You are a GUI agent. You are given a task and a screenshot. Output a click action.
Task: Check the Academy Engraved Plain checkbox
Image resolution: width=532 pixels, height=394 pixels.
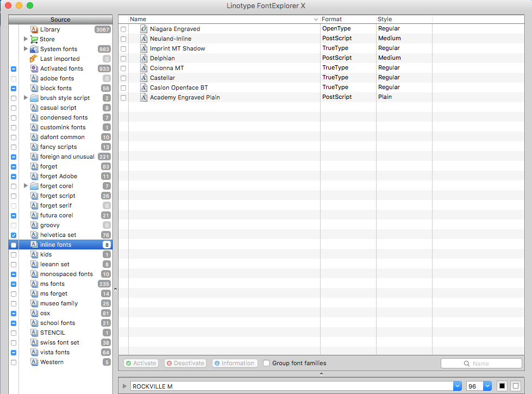(123, 98)
